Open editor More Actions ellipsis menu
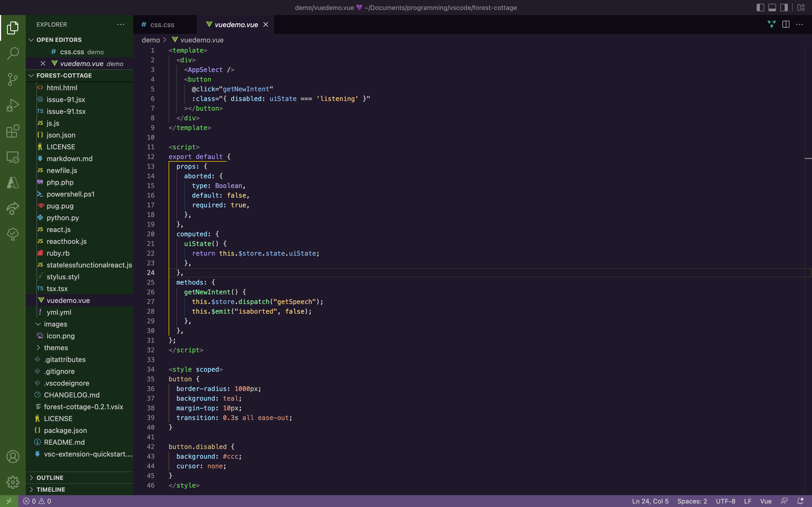The image size is (812, 507). point(800,24)
